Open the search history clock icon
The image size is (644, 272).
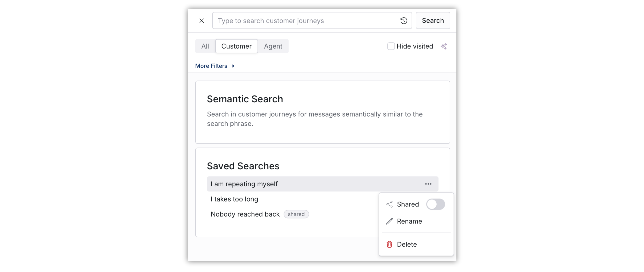click(x=403, y=21)
